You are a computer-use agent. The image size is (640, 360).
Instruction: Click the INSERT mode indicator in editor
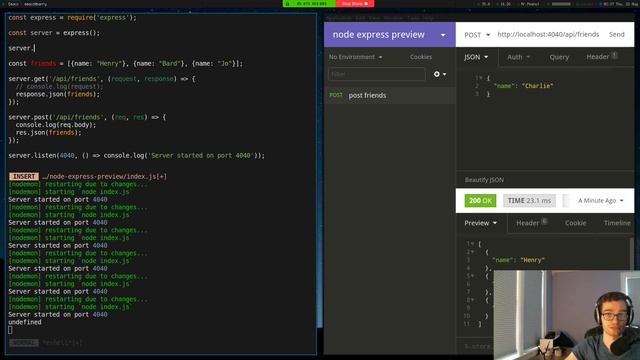click(x=24, y=177)
